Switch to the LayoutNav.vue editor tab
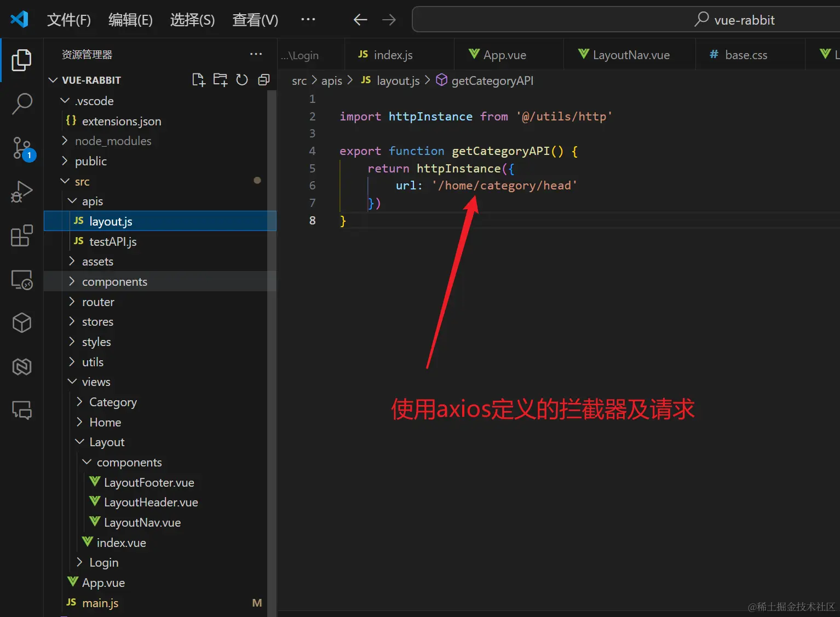Viewport: 840px width, 617px height. click(630, 55)
